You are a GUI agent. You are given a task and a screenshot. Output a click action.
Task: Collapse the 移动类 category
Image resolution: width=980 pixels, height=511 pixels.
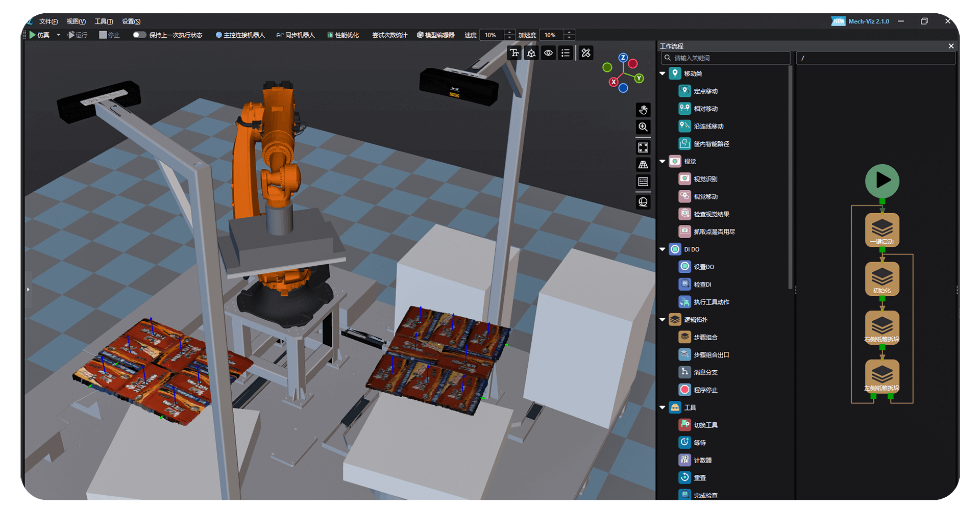(663, 74)
